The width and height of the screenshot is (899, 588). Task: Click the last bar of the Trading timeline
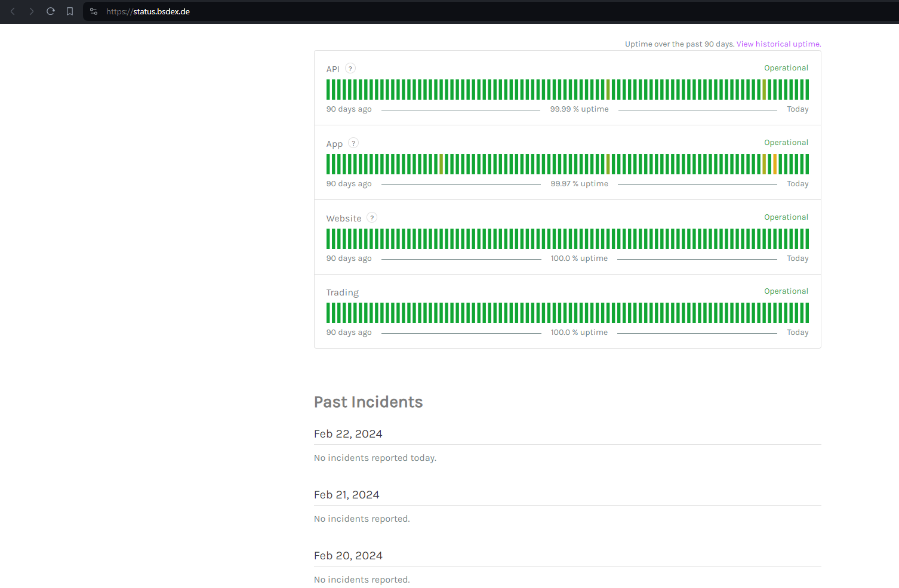click(x=807, y=313)
